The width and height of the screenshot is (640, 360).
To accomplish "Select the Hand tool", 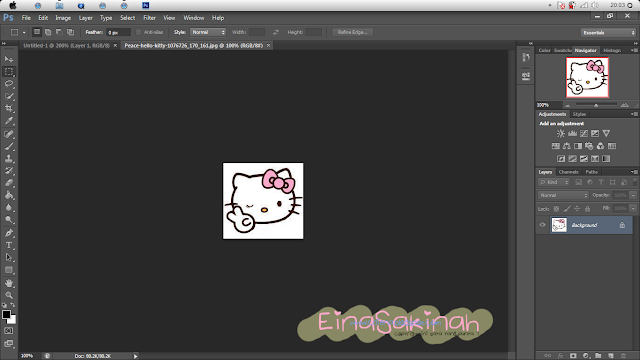I will point(9,283).
